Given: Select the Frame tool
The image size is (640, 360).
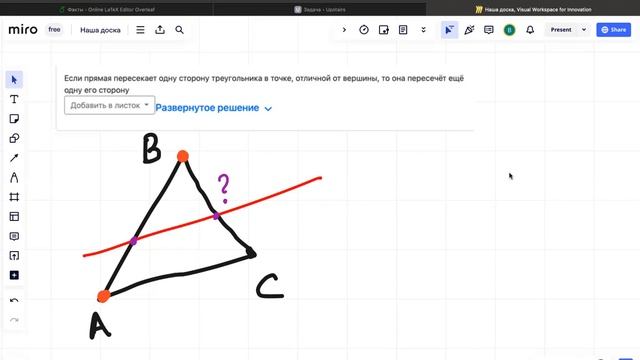Looking at the screenshot, I should click(14, 197).
